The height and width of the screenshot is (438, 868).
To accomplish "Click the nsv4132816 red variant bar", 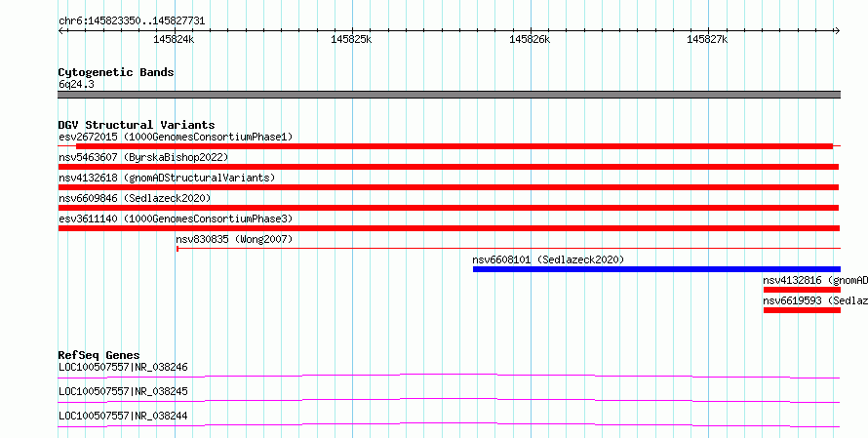I will pos(802,290).
